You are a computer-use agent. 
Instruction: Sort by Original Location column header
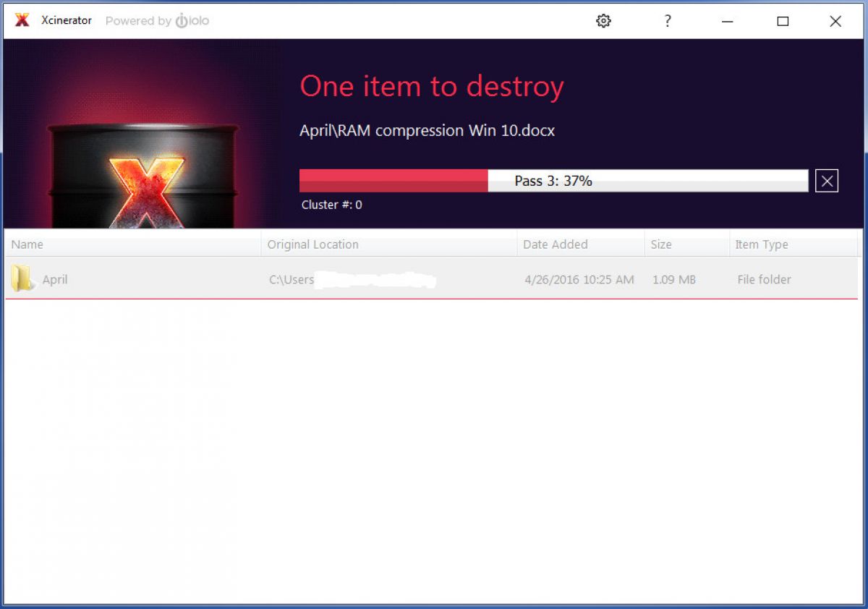tap(389, 244)
